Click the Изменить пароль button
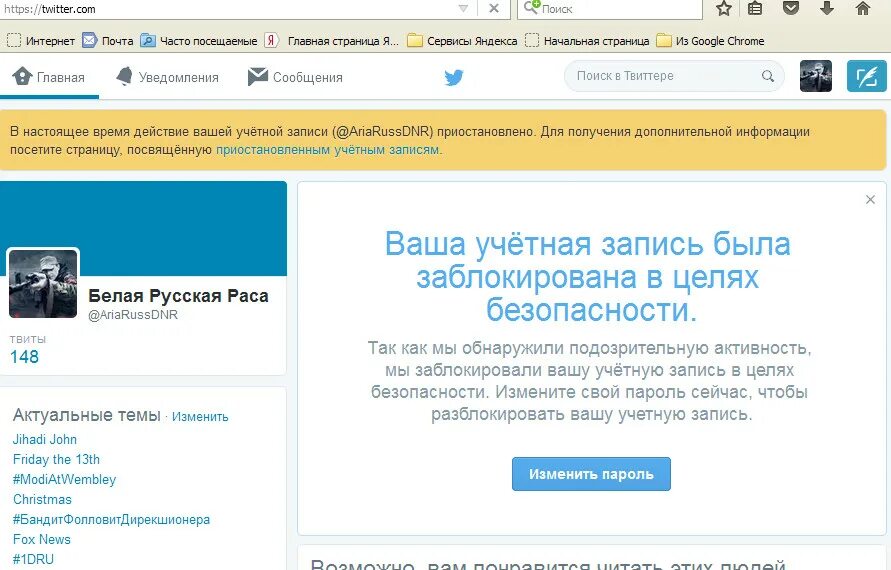The height and width of the screenshot is (570, 891). 591,474
